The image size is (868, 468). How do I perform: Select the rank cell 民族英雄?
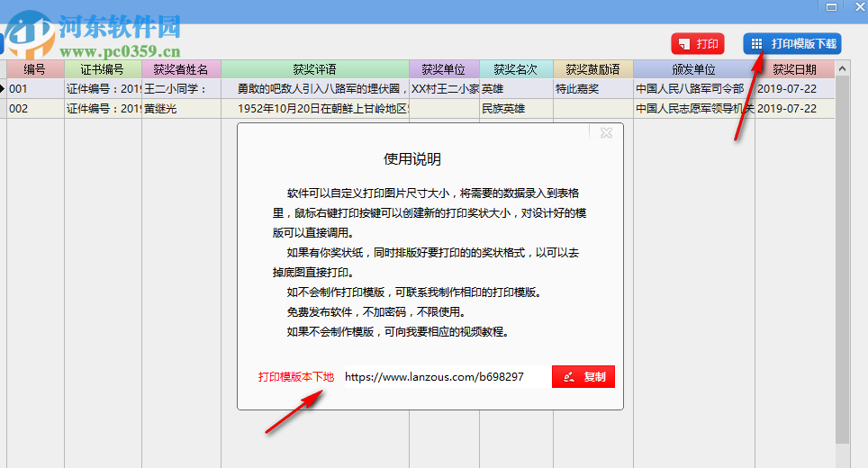tap(516, 108)
